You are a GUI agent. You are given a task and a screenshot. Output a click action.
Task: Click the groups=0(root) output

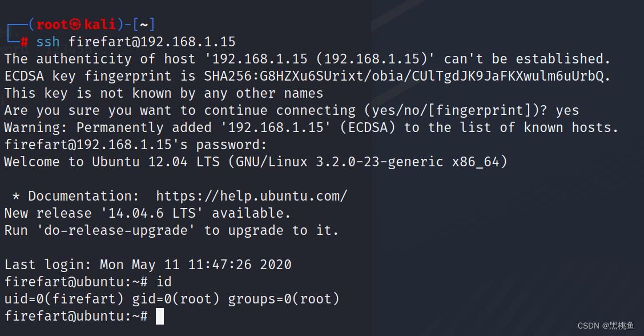284,299
